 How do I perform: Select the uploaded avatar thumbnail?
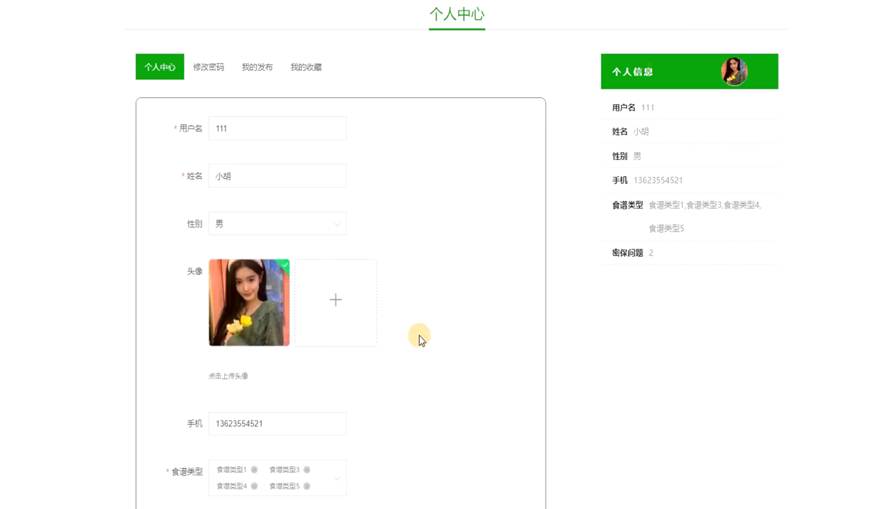[x=249, y=302]
